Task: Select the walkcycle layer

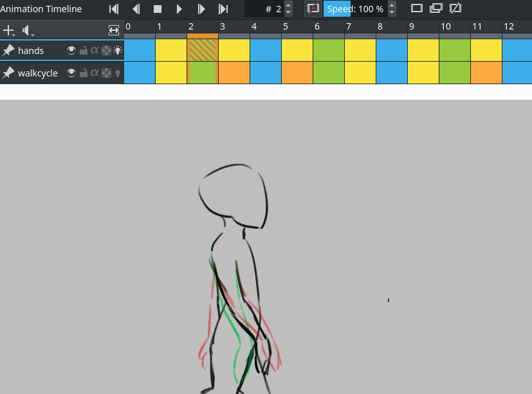Action: tap(38, 73)
